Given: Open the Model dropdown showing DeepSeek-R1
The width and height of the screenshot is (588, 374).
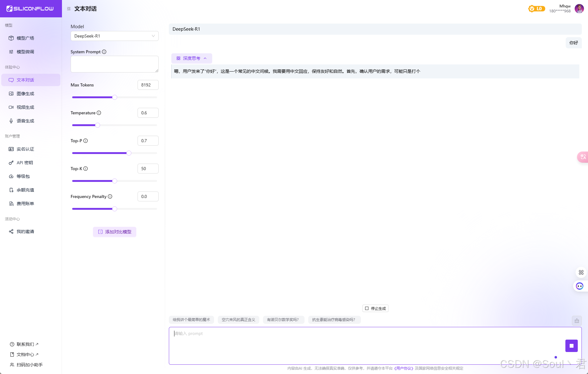Looking at the screenshot, I should click(115, 36).
